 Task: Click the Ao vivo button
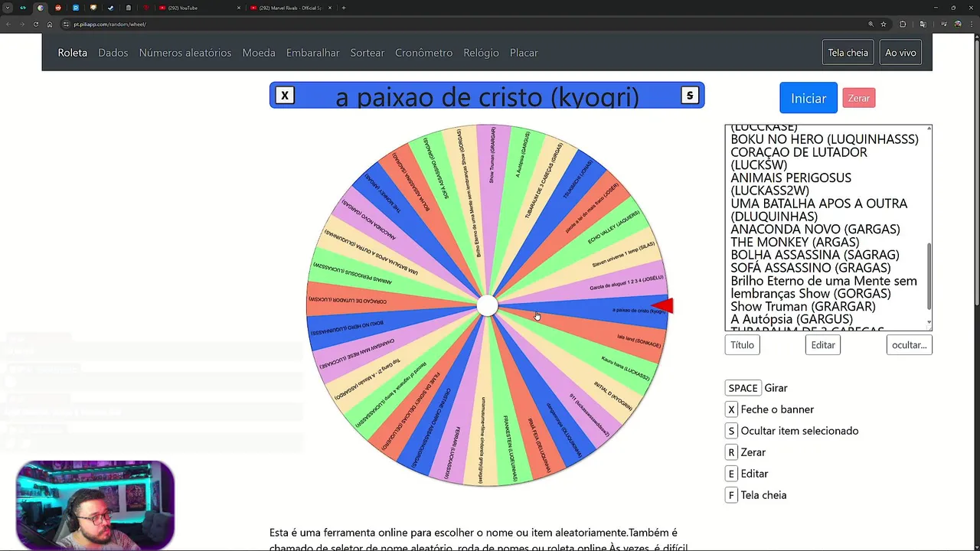click(x=900, y=53)
